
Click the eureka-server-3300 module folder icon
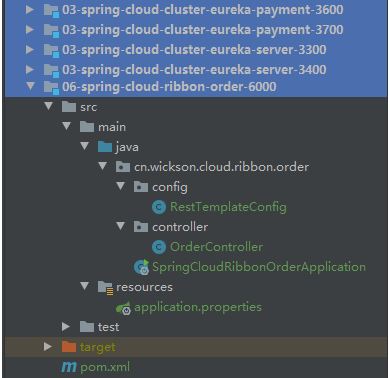tap(52, 50)
